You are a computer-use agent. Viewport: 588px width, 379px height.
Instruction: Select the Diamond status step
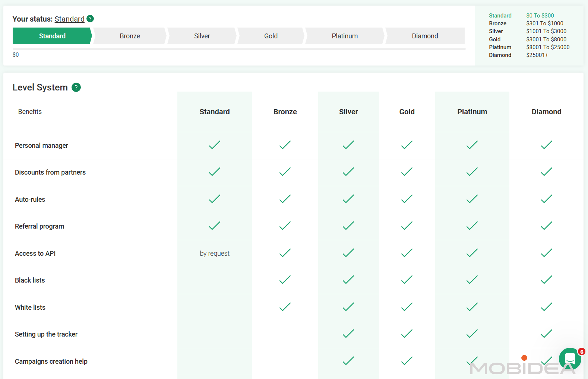coord(425,36)
